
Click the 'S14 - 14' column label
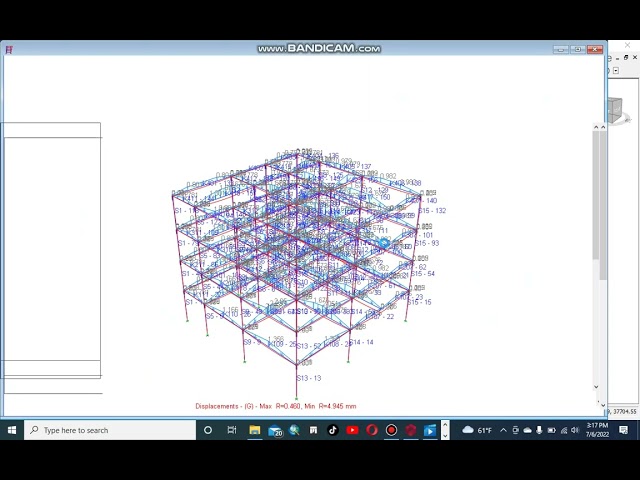pyautogui.click(x=361, y=342)
